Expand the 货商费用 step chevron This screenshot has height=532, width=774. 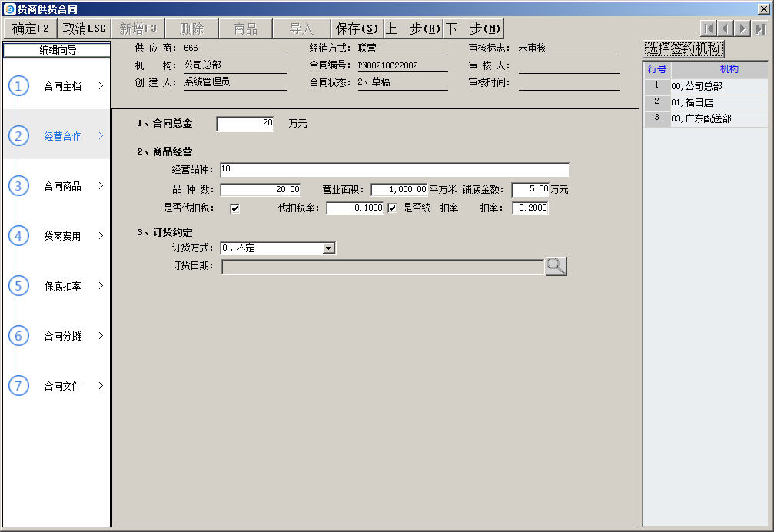pyautogui.click(x=101, y=236)
